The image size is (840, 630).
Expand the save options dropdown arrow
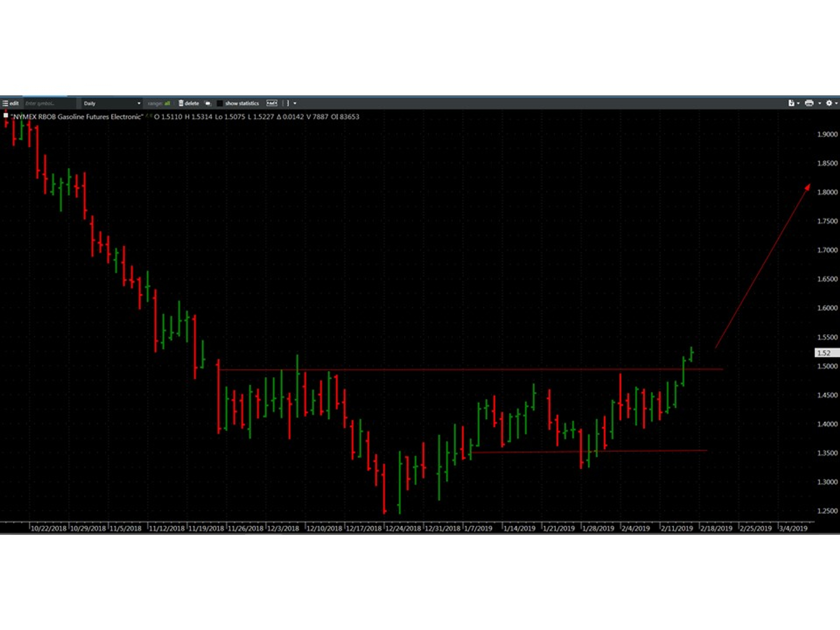[798, 103]
